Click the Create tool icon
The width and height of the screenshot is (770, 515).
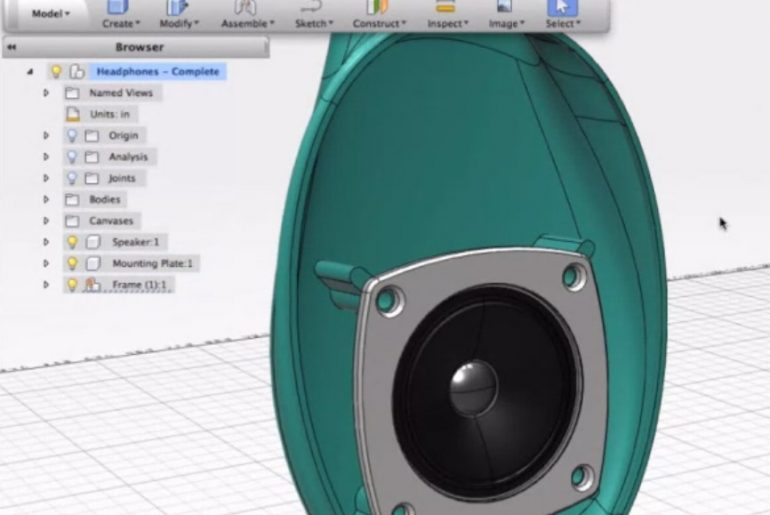coord(120,7)
